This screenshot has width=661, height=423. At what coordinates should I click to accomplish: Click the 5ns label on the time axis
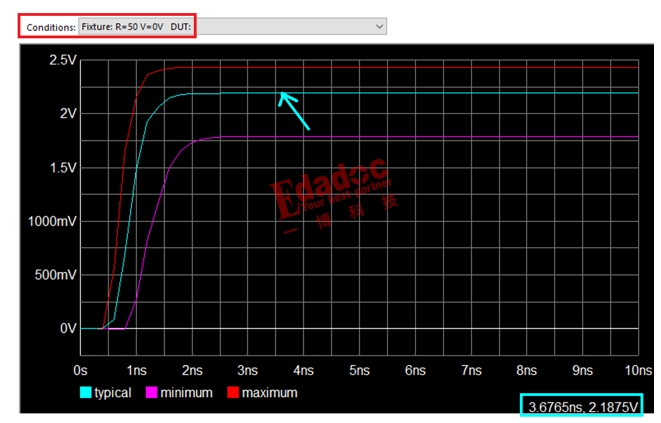click(x=360, y=369)
